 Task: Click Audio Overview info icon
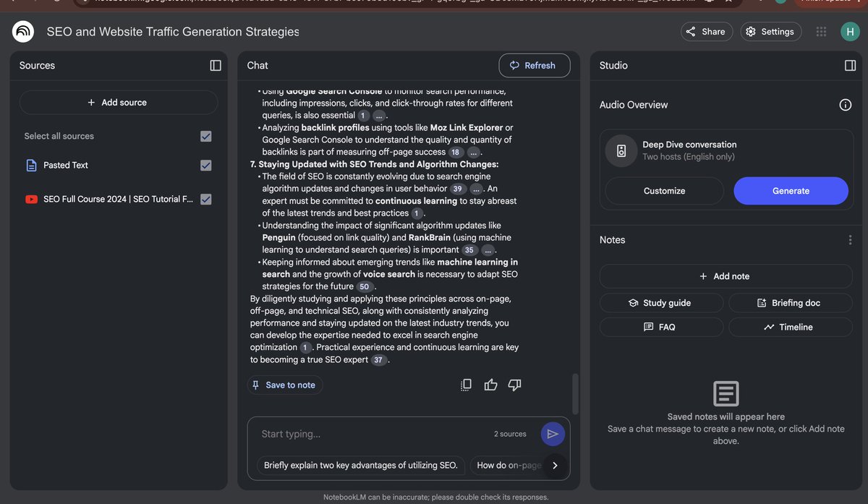coord(845,105)
